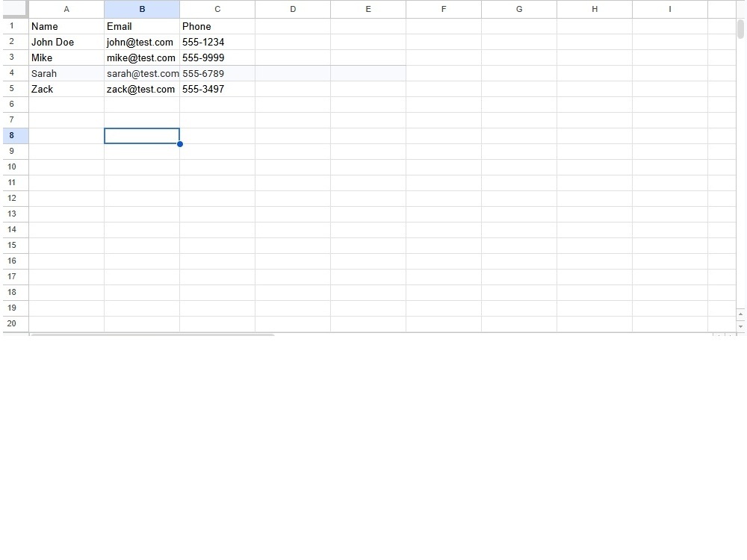The height and width of the screenshot is (560, 747).
Task: Select entire column H header
Action: tap(595, 9)
